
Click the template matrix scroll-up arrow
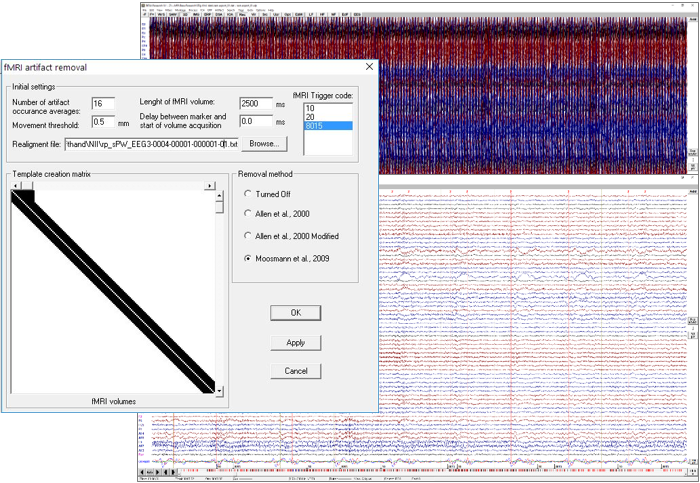(219, 196)
